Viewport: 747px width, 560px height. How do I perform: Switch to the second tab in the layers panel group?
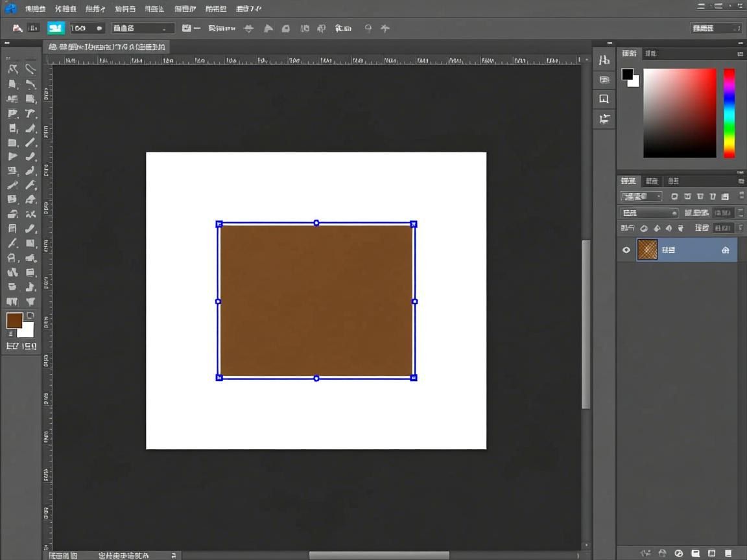(x=652, y=181)
